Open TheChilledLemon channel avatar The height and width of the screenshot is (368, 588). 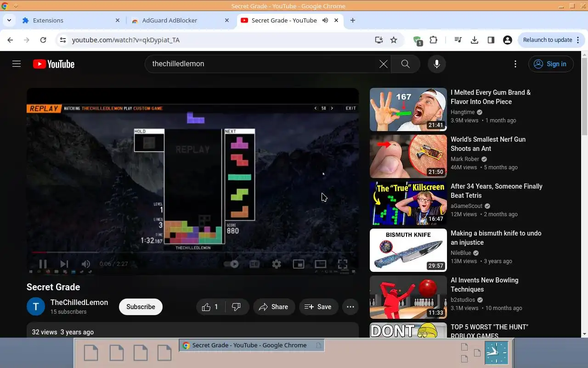coord(36,307)
